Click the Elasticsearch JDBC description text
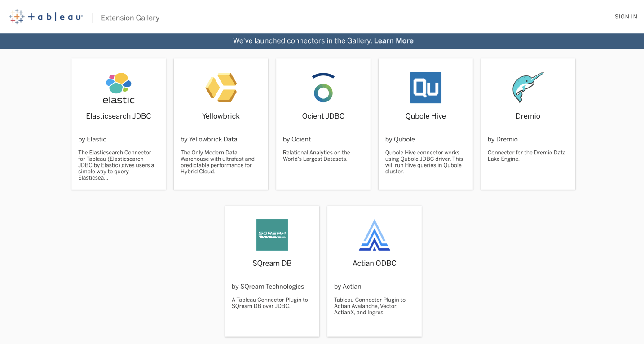 click(x=116, y=165)
